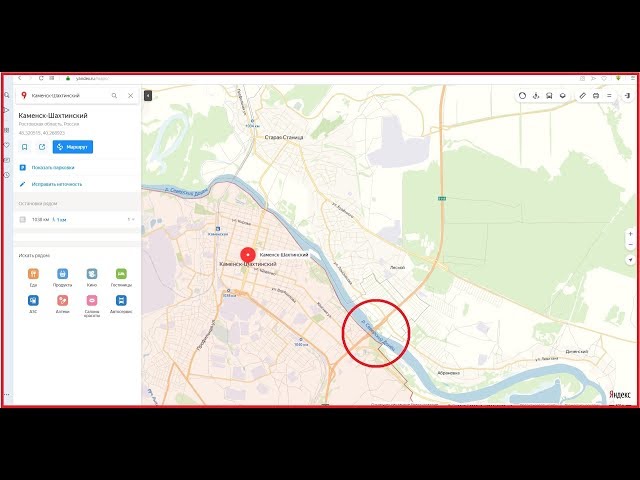Search nearby for АЗС gas stations
Image resolution: width=640 pixels, height=480 pixels.
pos(33,304)
